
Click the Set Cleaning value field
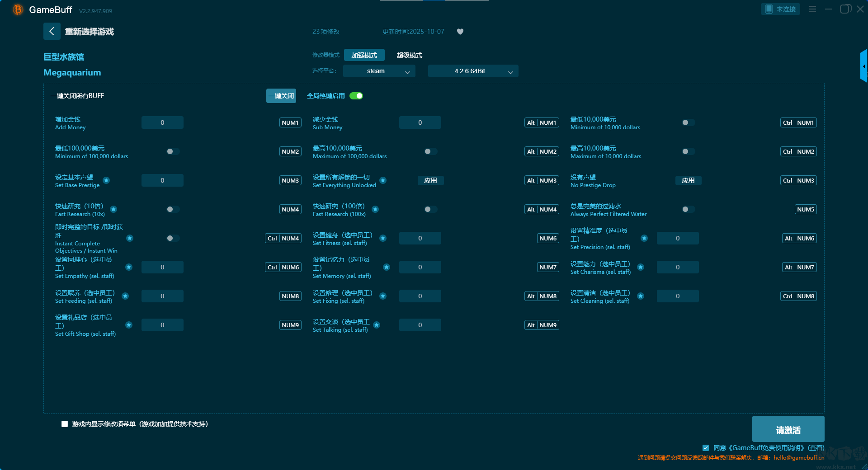tap(678, 296)
